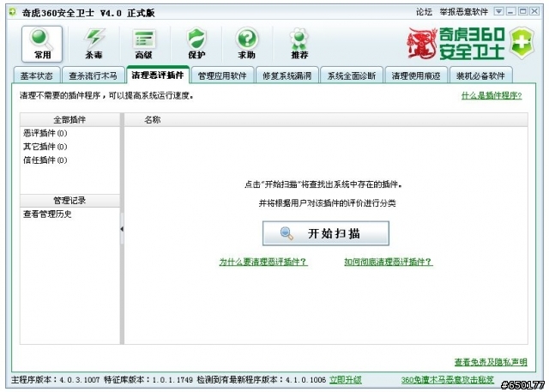Viewport: 549px width, 392px height.
Task: Select 其它插件 (0) in the list
Action: click(45, 147)
